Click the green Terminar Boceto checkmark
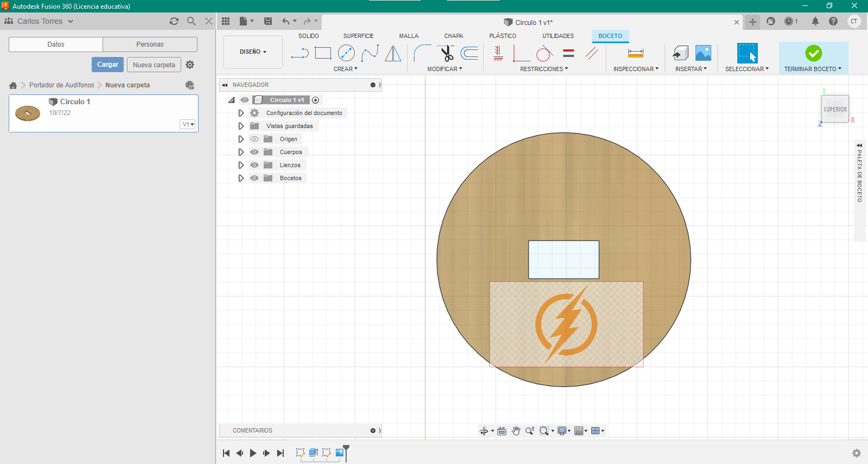This screenshot has width=868, height=464. tap(813, 53)
